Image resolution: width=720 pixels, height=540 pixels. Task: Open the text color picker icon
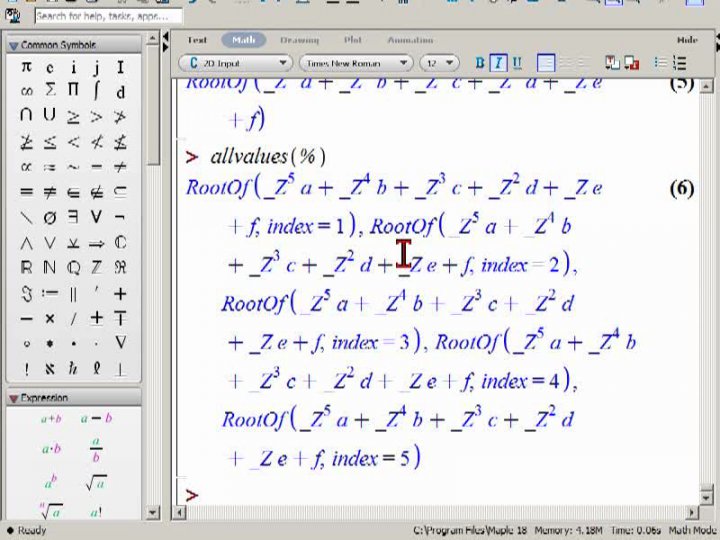[x=612, y=63]
